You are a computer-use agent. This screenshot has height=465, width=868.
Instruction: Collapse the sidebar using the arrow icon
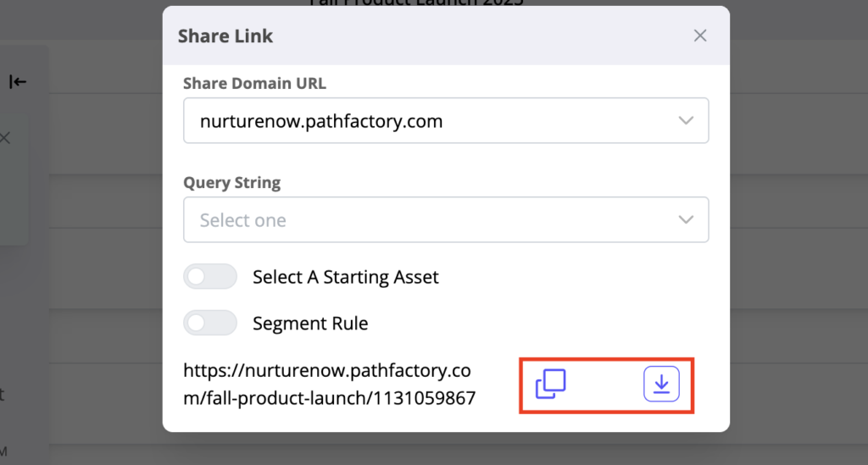pyautogui.click(x=18, y=81)
